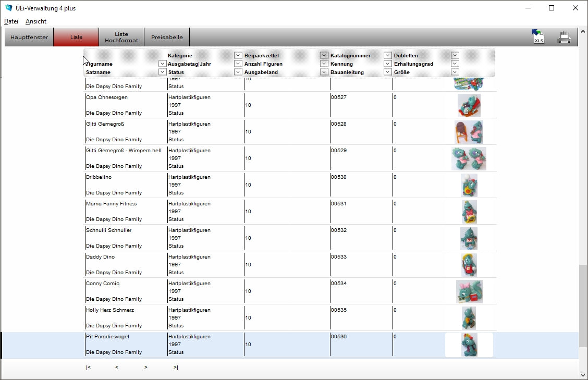Open the Datei menu
This screenshot has height=380, width=588.
click(11, 21)
